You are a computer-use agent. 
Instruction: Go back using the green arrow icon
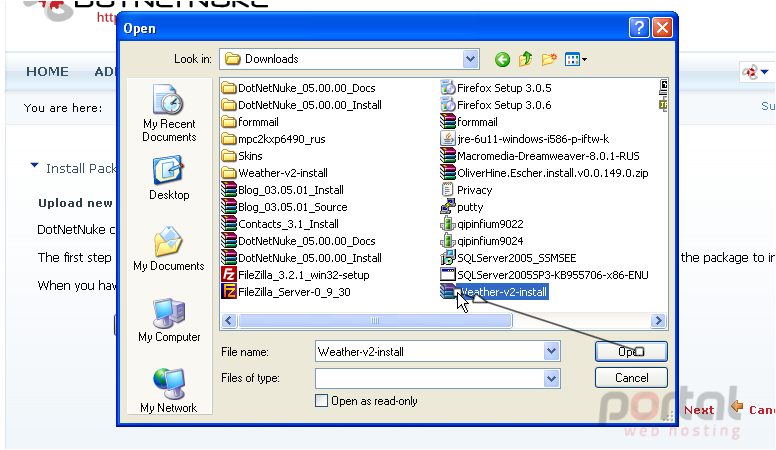point(502,59)
